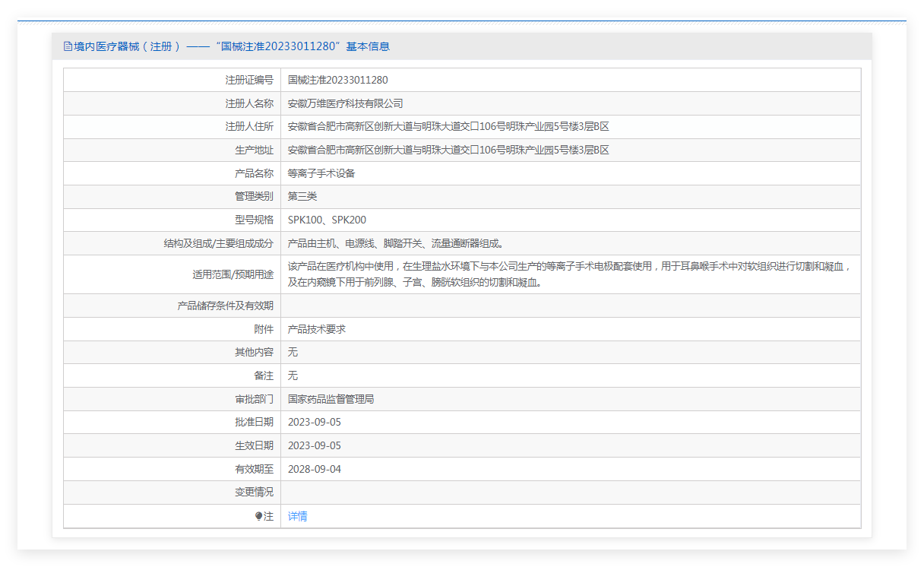Click the 注册人住所 label

[249, 126]
